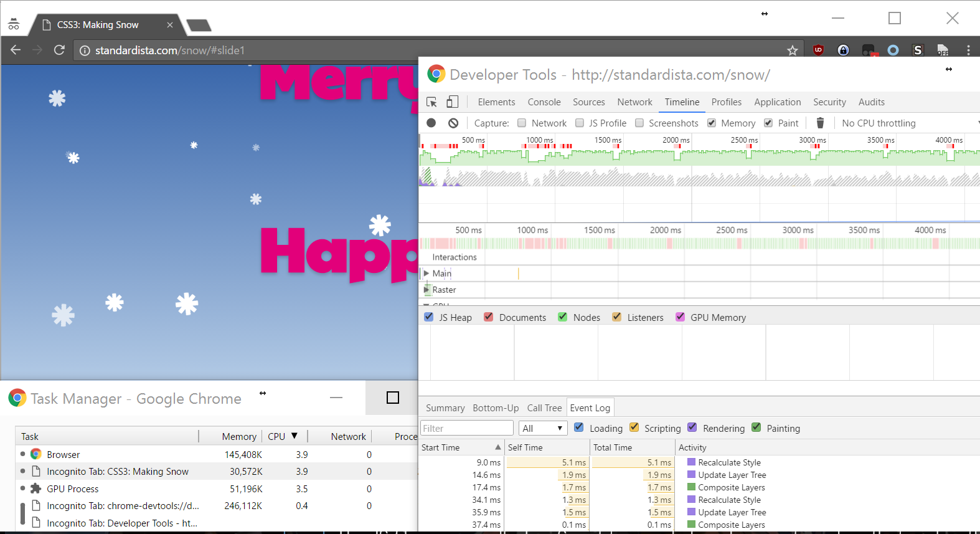Viewport: 980px width, 534px height.
Task: Disable Paint capture checkbox
Action: (x=768, y=123)
